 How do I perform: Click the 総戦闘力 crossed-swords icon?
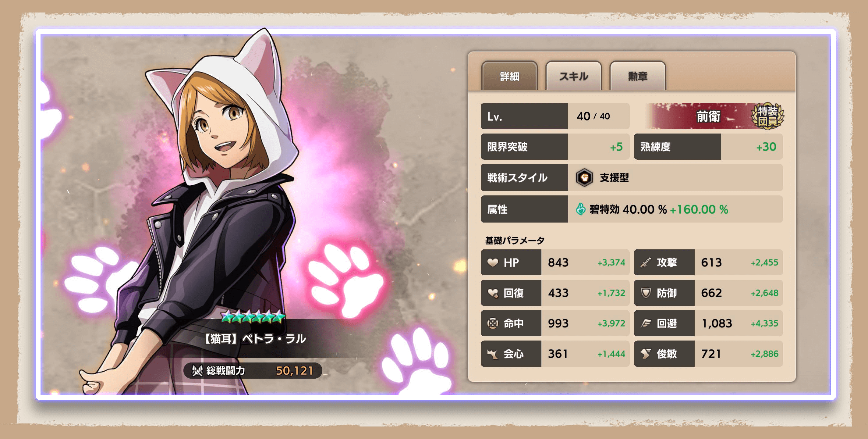click(197, 370)
